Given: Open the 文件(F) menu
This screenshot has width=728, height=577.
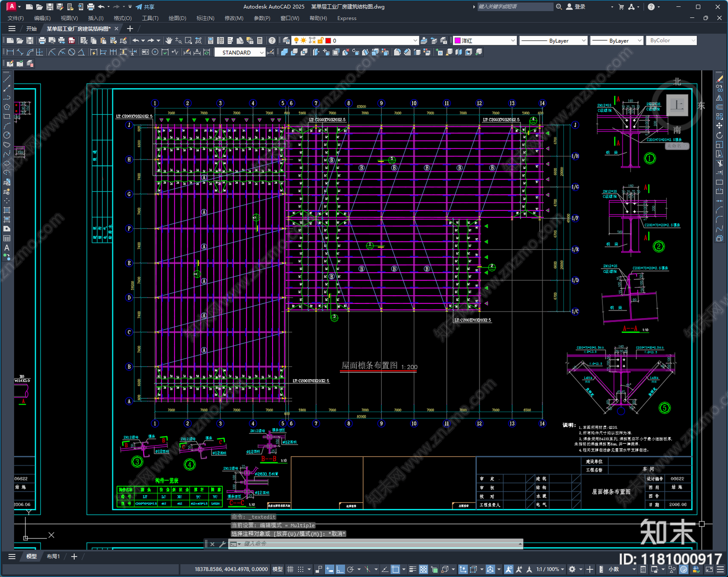Looking at the screenshot, I should [15, 18].
